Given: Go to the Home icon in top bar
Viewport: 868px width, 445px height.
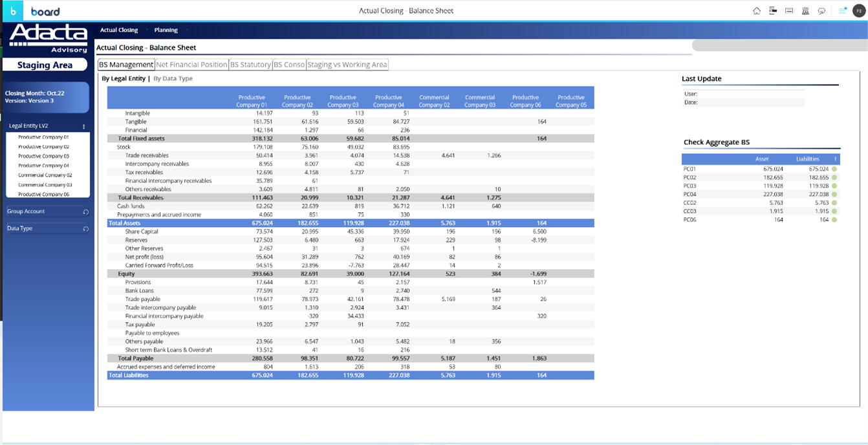Looking at the screenshot, I should 757,11.
